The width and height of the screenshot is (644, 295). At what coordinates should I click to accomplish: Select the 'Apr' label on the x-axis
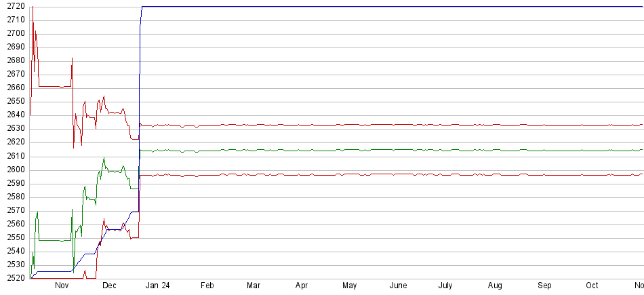coord(302,286)
